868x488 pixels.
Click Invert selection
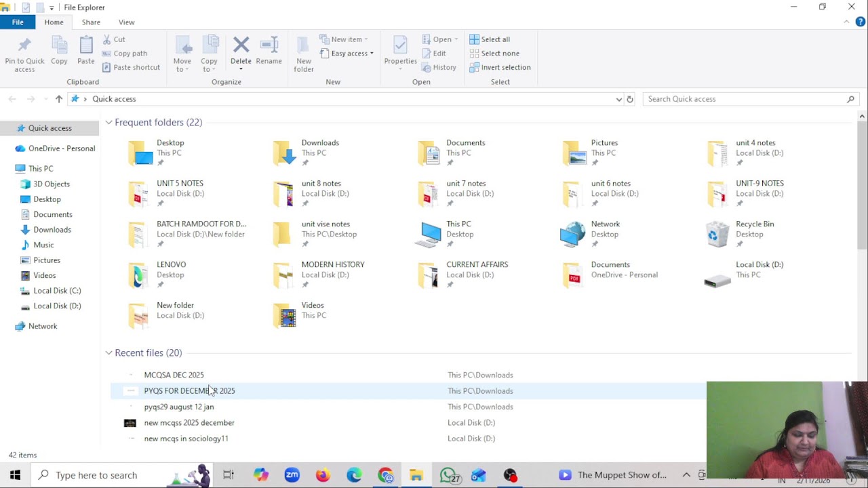(x=500, y=67)
